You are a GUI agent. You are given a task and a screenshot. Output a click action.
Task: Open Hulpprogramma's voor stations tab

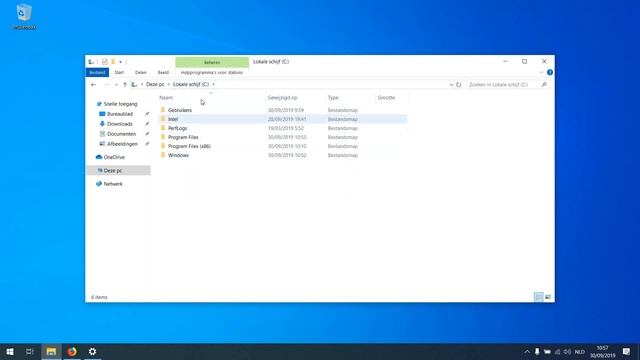212,73
